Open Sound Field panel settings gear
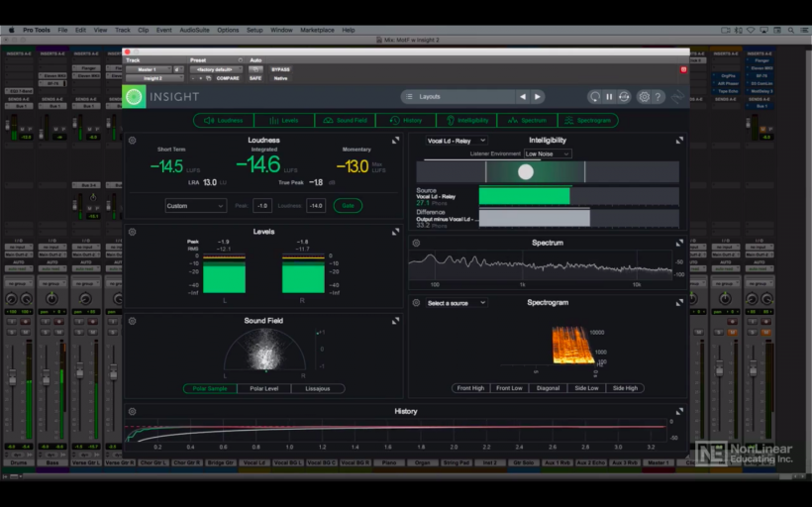This screenshot has width=812, height=507. pyautogui.click(x=132, y=321)
